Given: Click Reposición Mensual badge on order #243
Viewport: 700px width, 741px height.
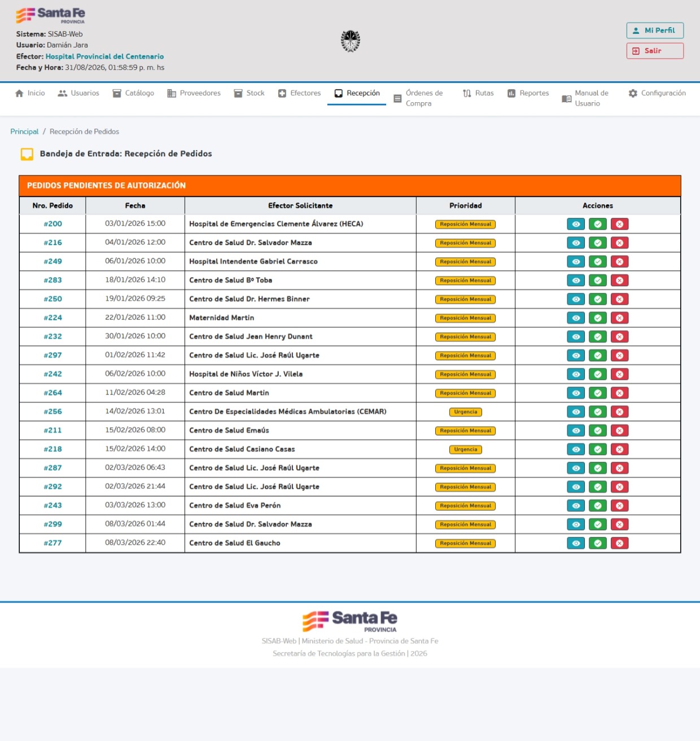Looking at the screenshot, I should tap(466, 506).
